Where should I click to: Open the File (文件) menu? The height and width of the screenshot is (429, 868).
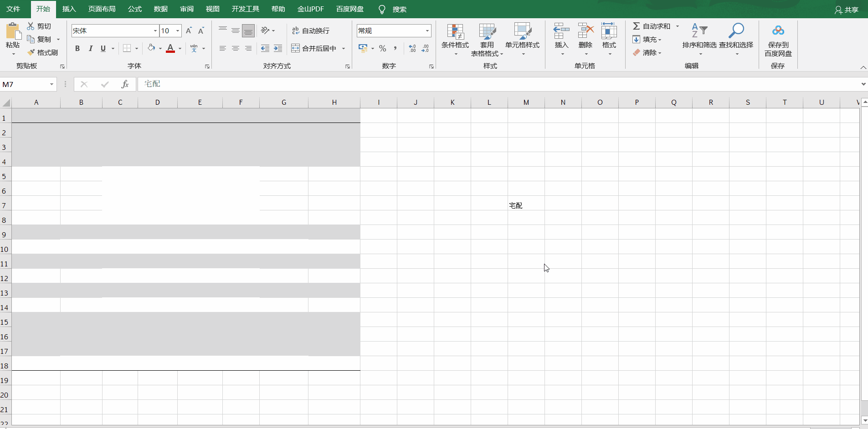tap(13, 9)
